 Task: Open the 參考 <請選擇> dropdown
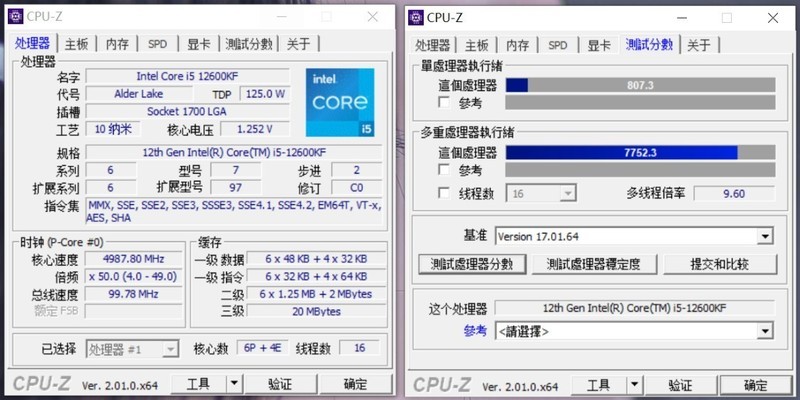pyautogui.click(x=634, y=331)
